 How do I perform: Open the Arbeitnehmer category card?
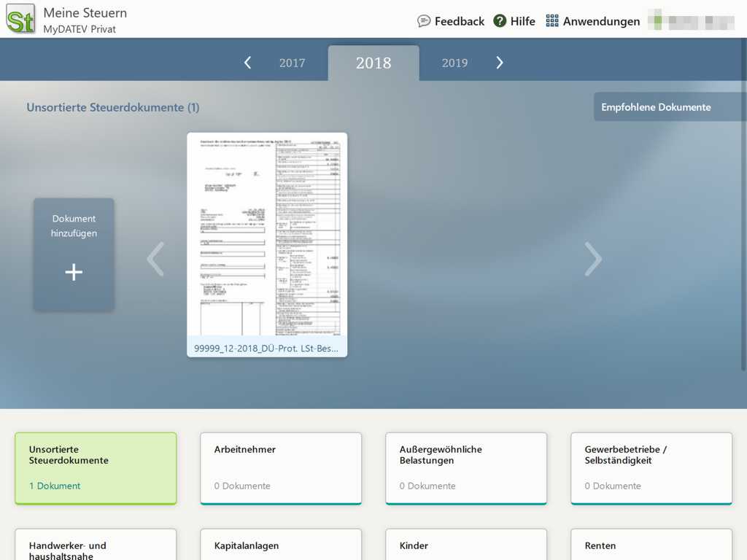click(281, 468)
